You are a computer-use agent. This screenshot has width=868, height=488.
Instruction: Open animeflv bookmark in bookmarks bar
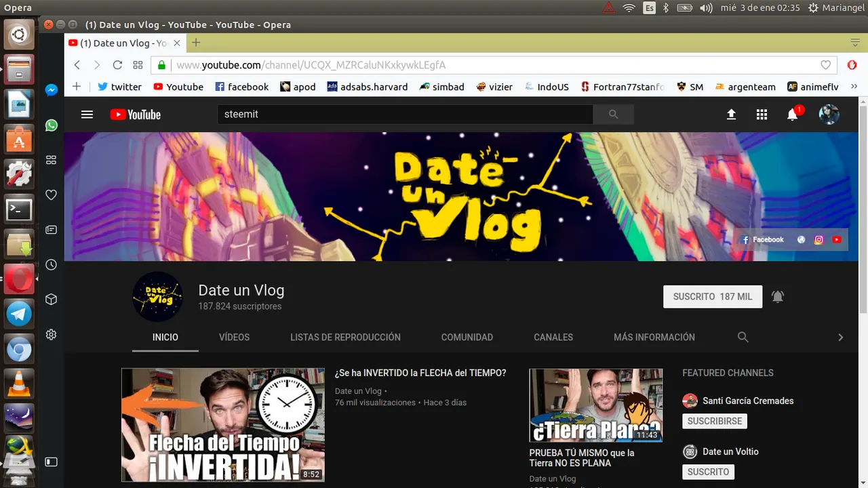pyautogui.click(x=812, y=87)
